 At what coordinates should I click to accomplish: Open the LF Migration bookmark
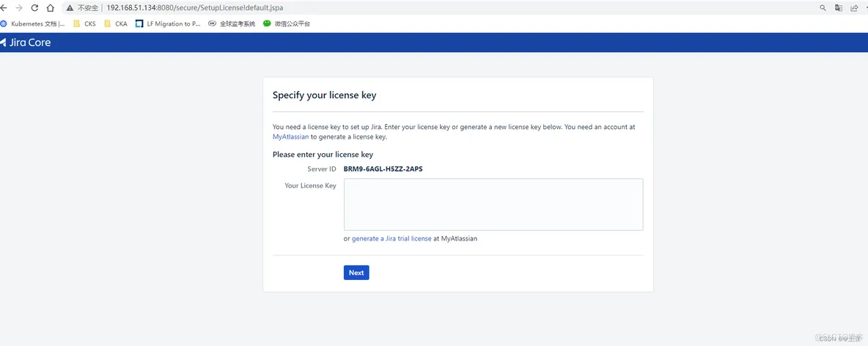168,23
